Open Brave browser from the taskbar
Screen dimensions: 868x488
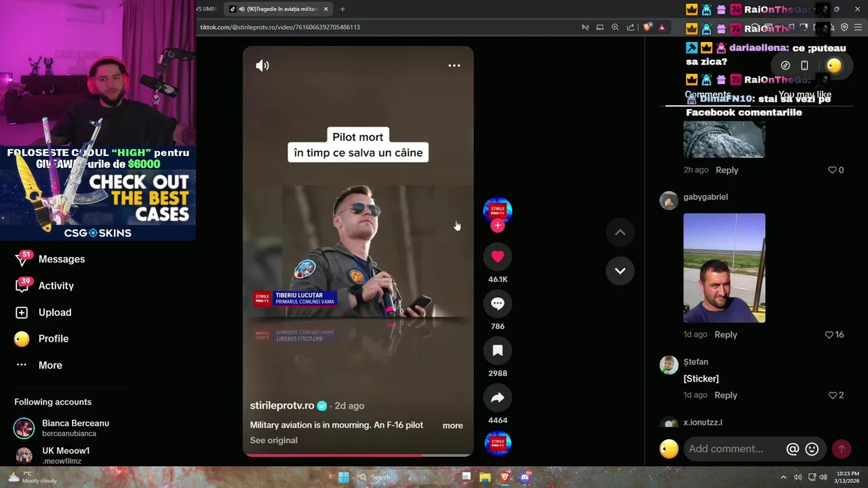click(505, 477)
